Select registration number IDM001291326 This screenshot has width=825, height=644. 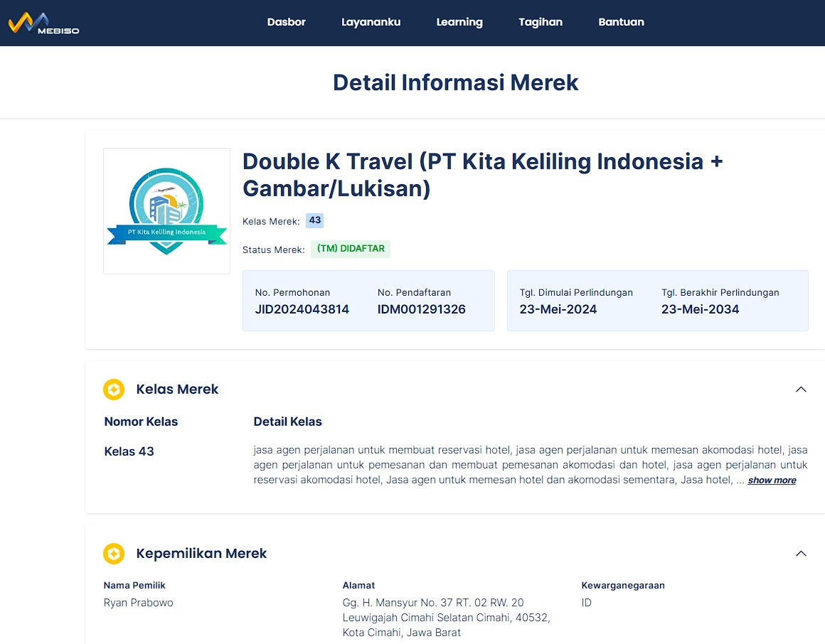[422, 309]
